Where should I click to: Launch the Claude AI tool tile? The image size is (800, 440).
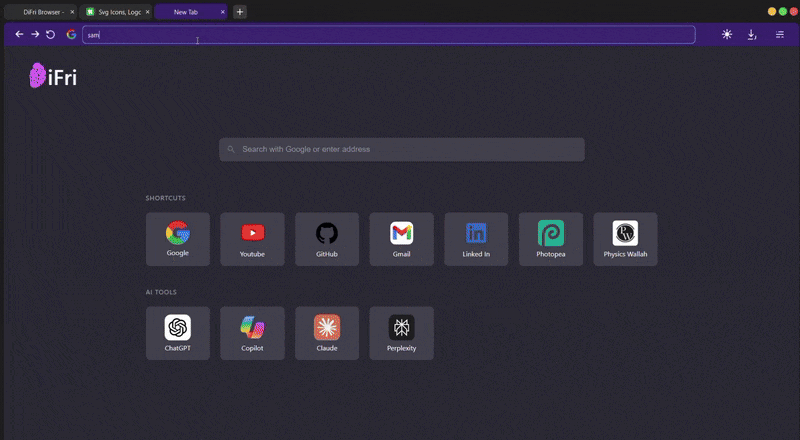point(327,333)
